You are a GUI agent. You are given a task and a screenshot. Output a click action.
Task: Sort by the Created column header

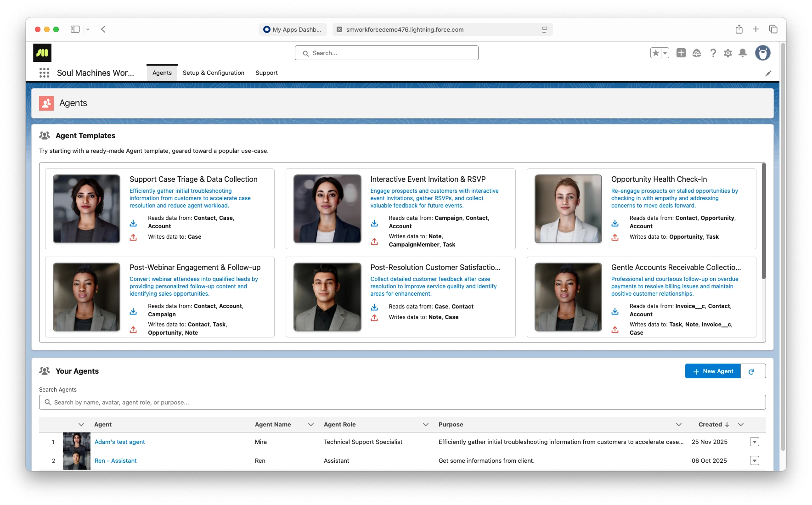point(713,425)
